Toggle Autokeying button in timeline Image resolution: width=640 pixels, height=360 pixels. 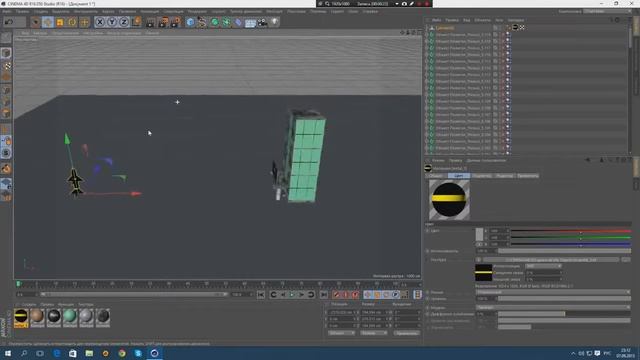[346, 294]
